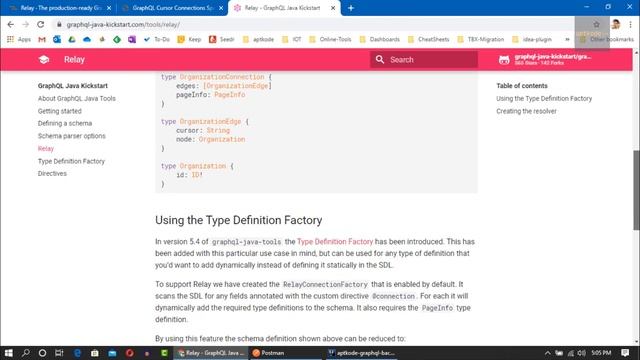Viewport: 640px width, 360px height.
Task: Open the Keep bookmark
Action: 189,39
